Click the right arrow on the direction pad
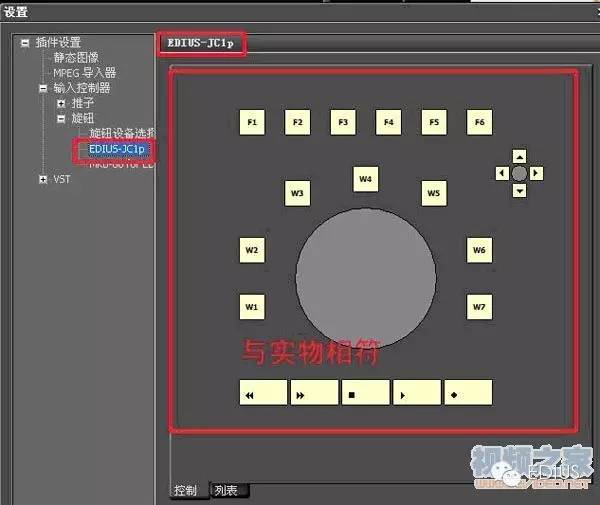The height and width of the screenshot is (505, 600). (x=536, y=173)
